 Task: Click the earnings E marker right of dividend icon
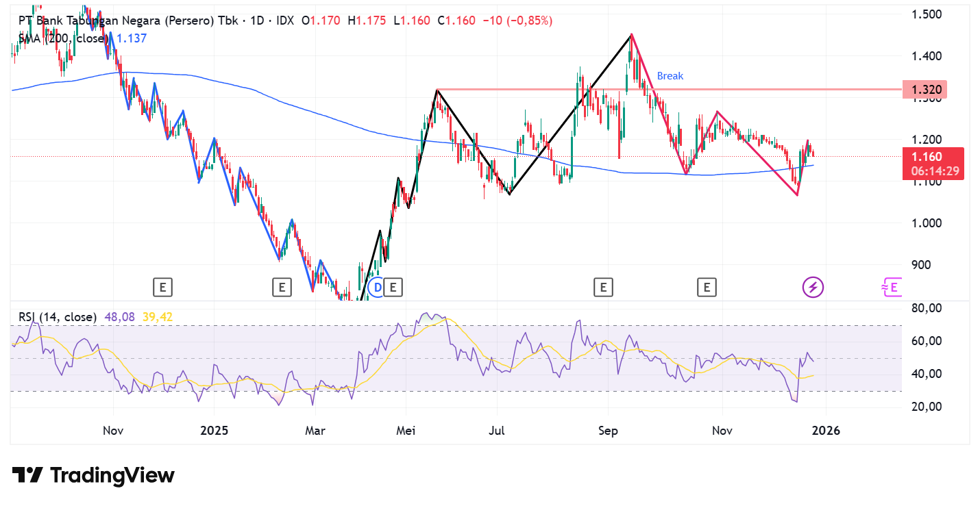[x=393, y=288]
